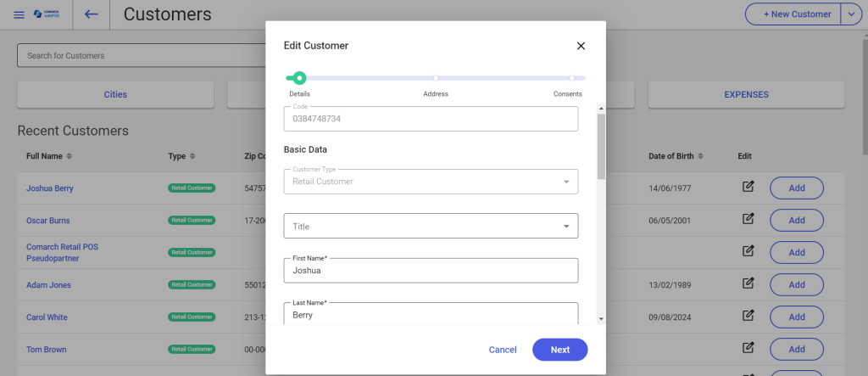Click the Recent Customers heading
Image resolution: width=868 pixels, height=376 pixels.
point(73,131)
